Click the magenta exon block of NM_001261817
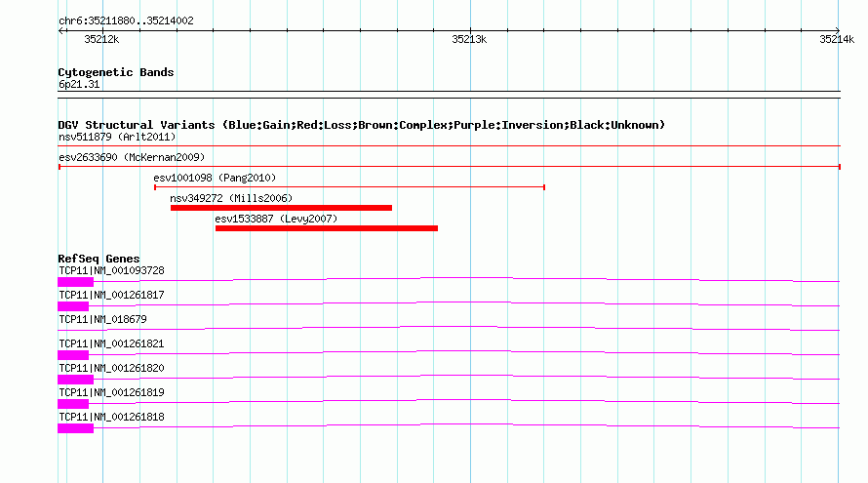868x483 pixels. 73,306
